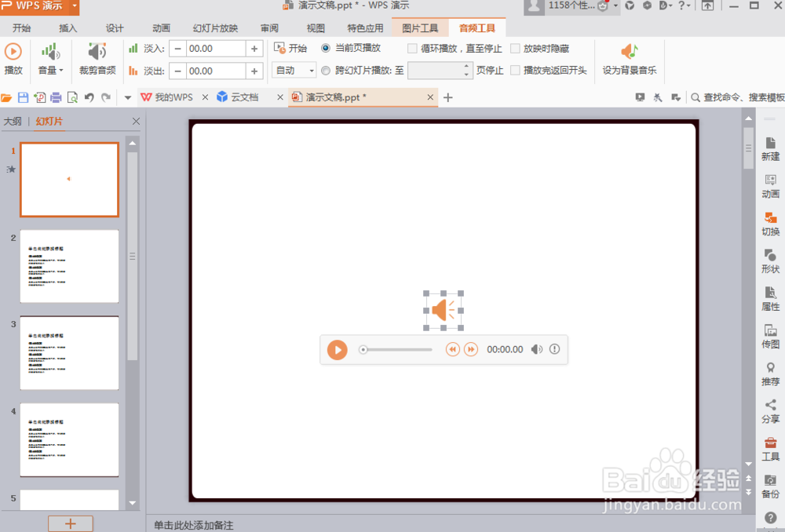This screenshot has height=532, width=785.
Task: Open the 动画 sidebar panel
Action: click(x=770, y=187)
